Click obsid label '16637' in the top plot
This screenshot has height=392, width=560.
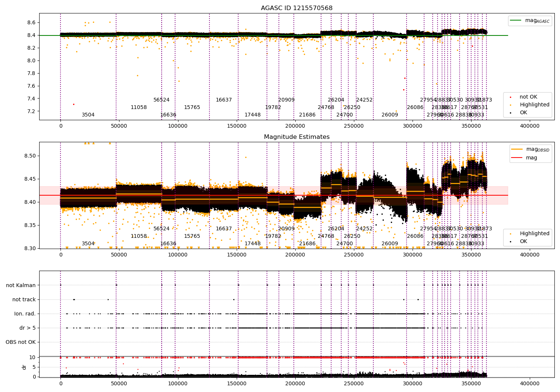(x=224, y=100)
